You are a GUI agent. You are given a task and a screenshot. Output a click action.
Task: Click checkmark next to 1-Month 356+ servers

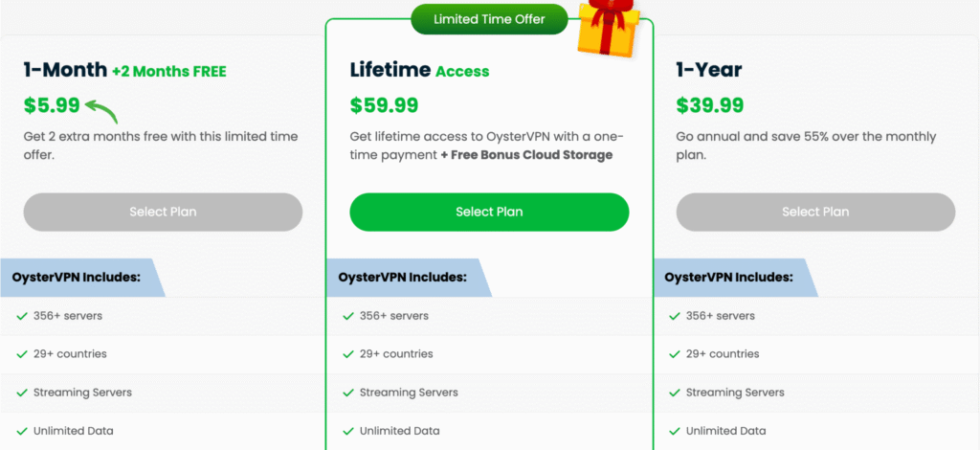[22, 316]
